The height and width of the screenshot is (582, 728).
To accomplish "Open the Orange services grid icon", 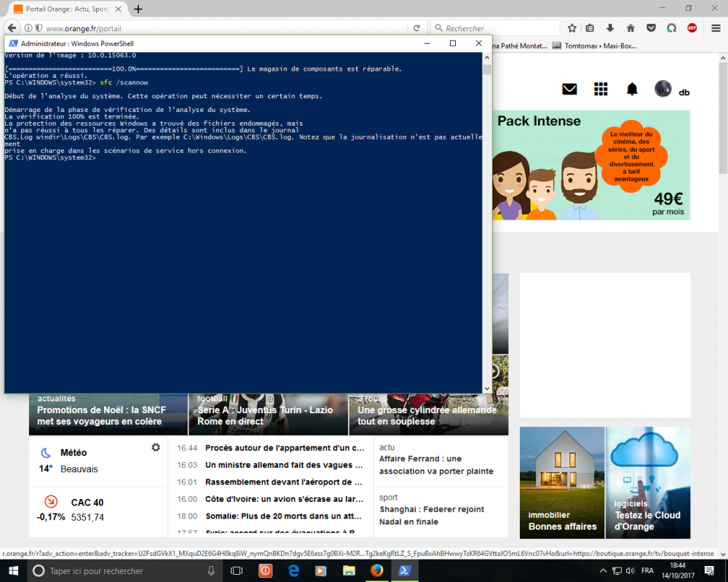I will pyautogui.click(x=601, y=89).
